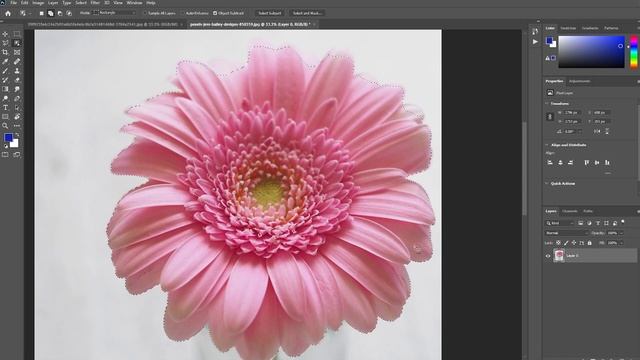Select the Frame tool

pos(17,52)
